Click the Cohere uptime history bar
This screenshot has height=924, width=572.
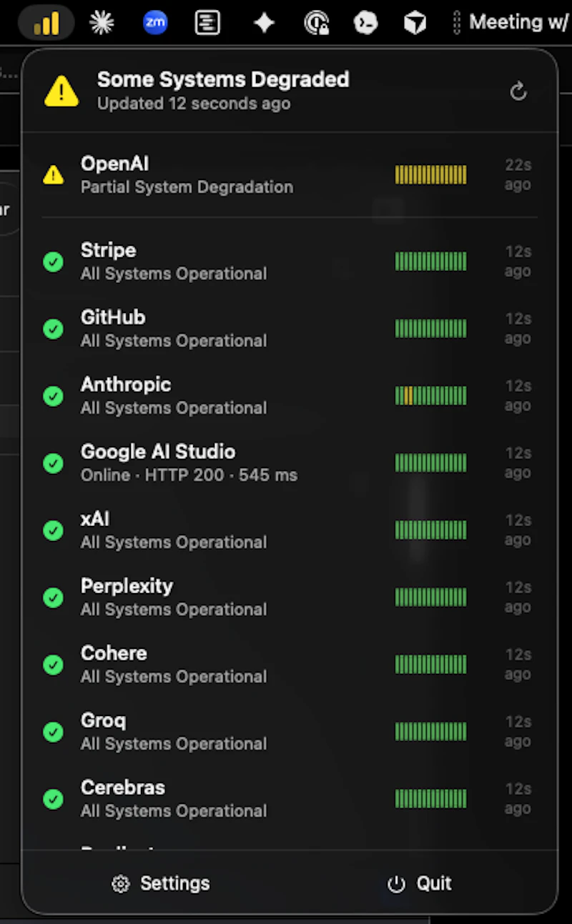(x=431, y=665)
